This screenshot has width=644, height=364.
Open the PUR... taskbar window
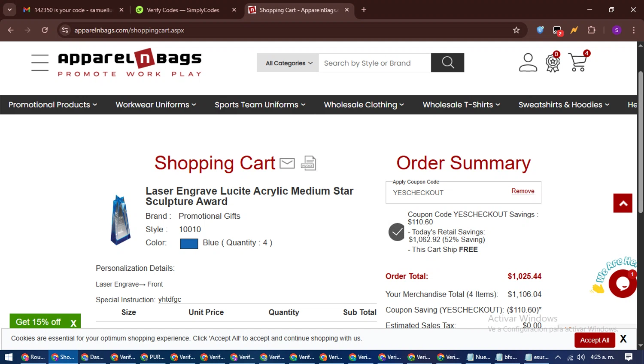153,357
